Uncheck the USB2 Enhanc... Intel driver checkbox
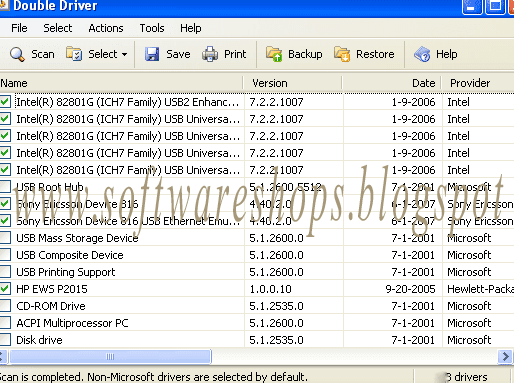 [x=5, y=102]
